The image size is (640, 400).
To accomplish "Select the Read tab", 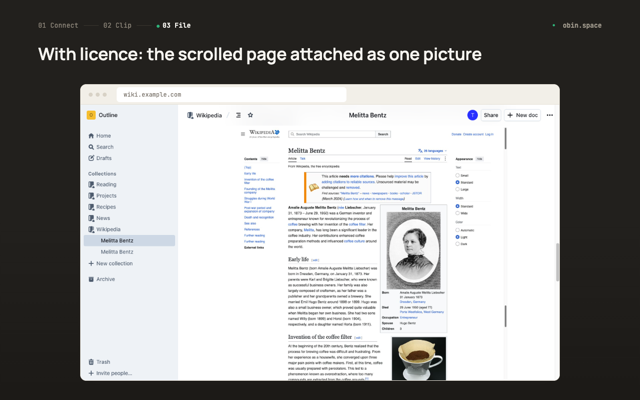I will click(x=408, y=158).
